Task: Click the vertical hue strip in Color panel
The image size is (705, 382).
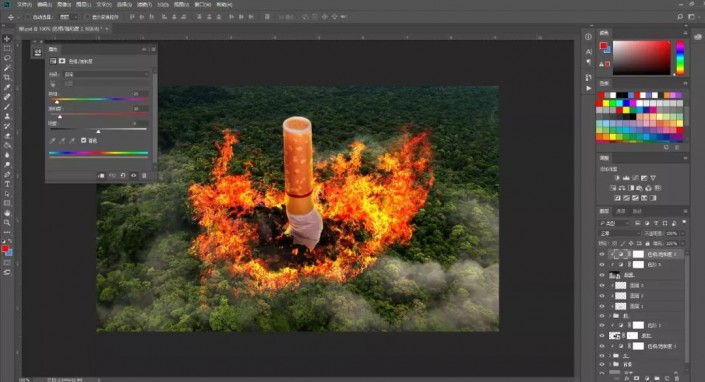Action: click(x=680, y=58)
